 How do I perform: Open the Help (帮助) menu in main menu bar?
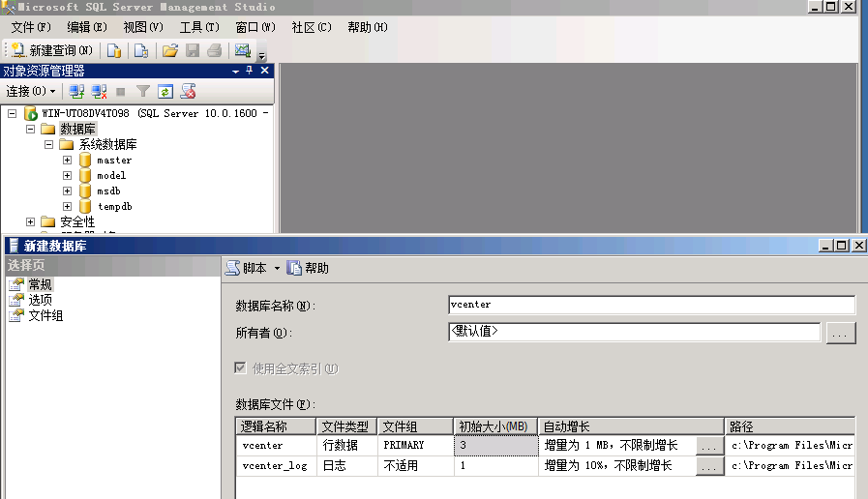point(368,27)
